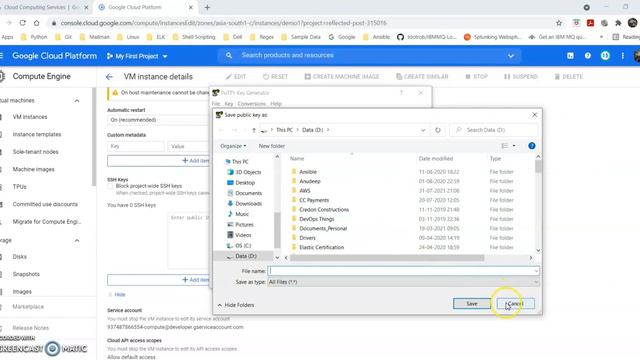This screenshot has height=360, width=640.
Task: Click the vertical scrollbar of file list
Action: tap(538, 166)
